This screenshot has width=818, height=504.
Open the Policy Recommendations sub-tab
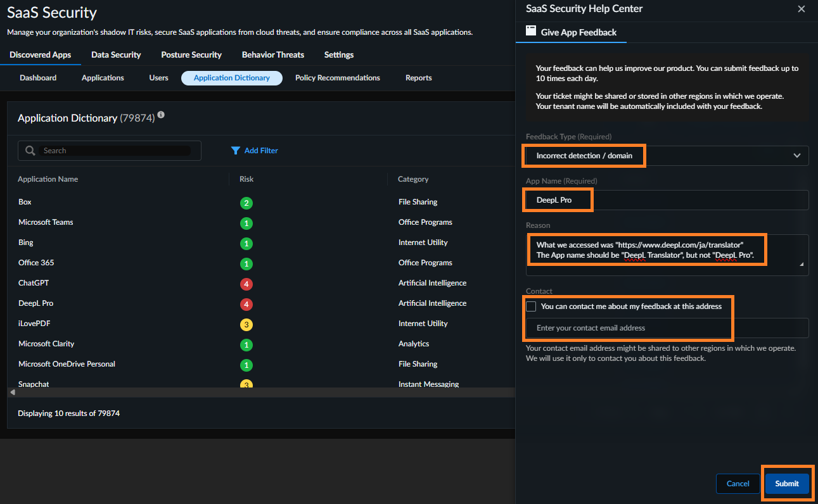[338, 78]
